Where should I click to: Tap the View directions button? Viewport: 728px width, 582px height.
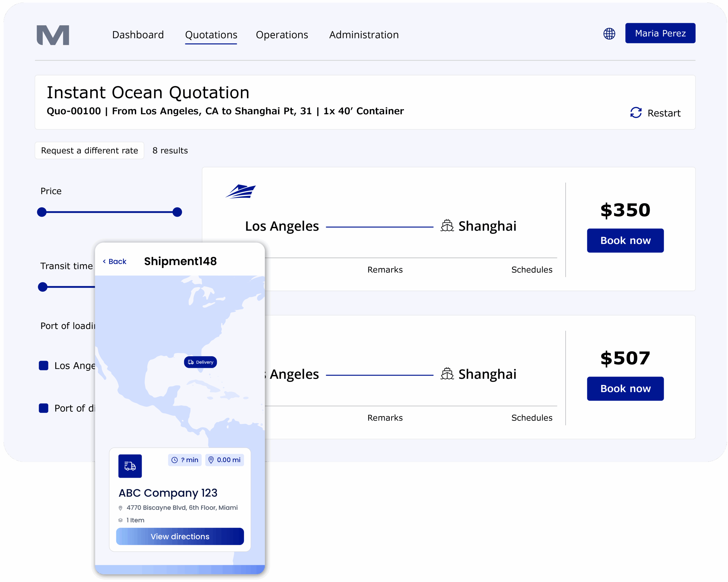(x=180, y=537)
